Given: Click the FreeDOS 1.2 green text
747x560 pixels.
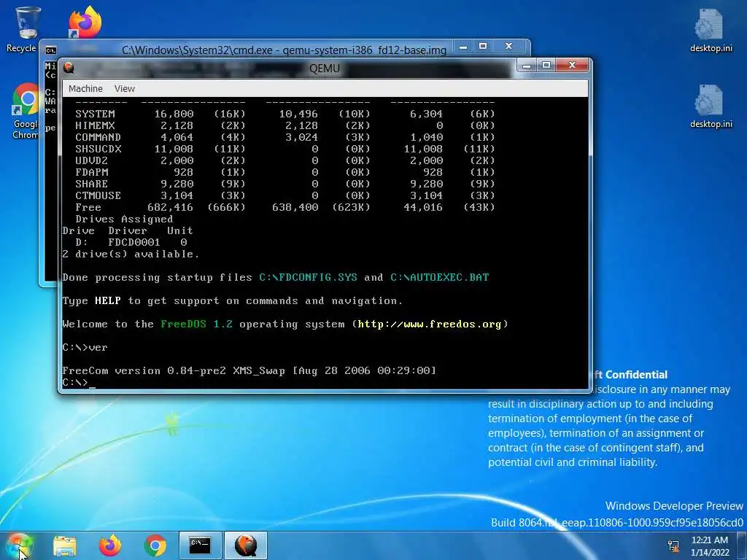Looking at the screenshot, I should coord(196,324).
